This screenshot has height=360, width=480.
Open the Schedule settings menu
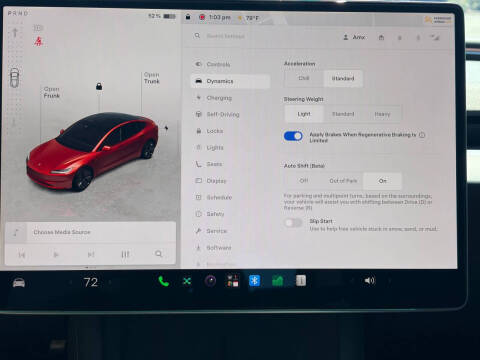click(x=230, y=197)
